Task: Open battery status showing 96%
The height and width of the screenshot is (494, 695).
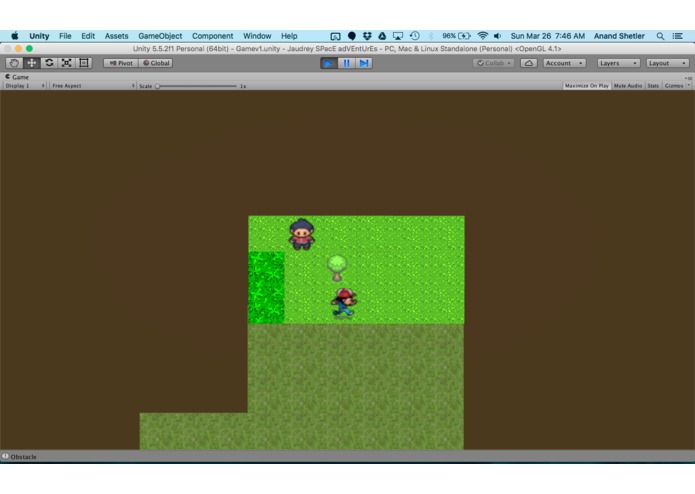Action: [456, 36]
